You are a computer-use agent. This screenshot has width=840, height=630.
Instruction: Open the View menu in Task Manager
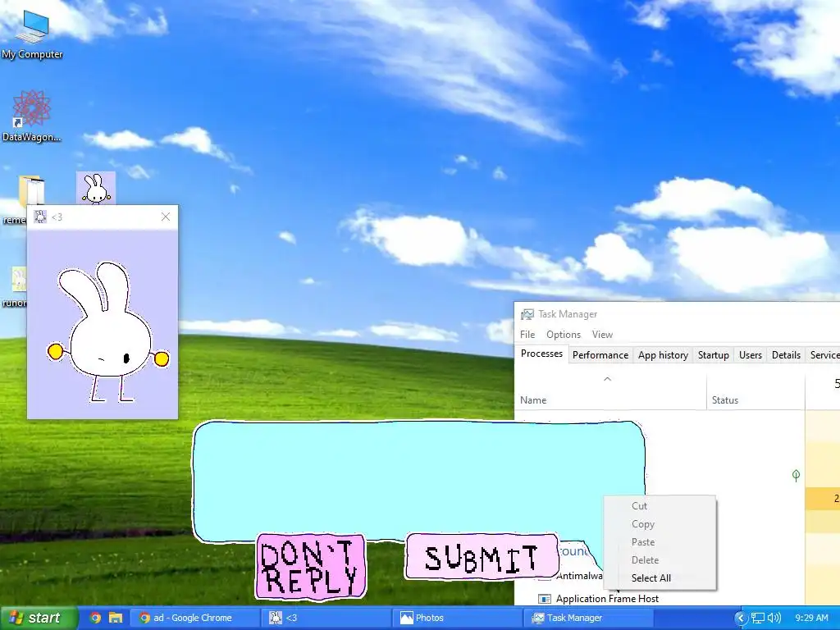tap(602, 335)
